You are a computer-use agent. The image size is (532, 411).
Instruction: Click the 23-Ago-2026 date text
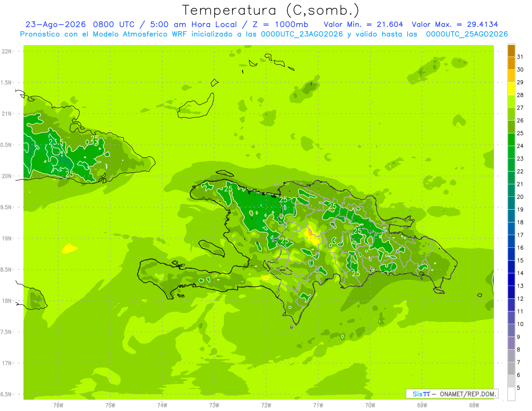[55, 24]
